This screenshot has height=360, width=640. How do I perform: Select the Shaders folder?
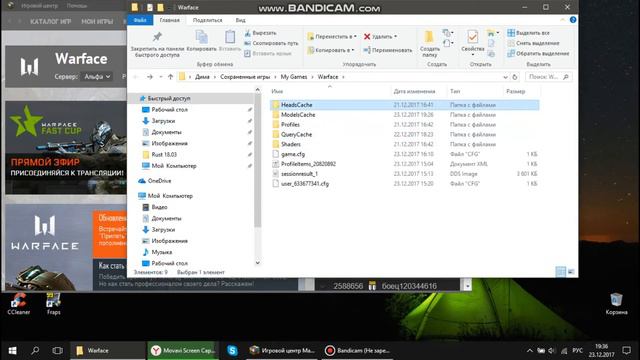click(291, 144)
